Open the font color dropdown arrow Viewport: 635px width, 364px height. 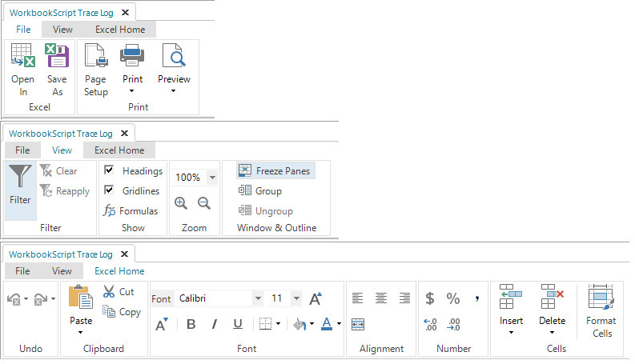(x=339, y=323)
